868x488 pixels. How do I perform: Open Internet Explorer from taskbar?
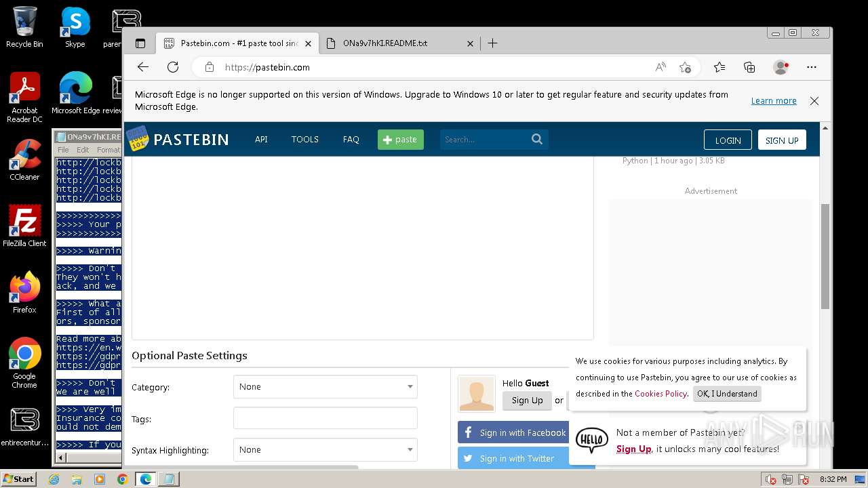pyautogui.click(x=54, y=479)
